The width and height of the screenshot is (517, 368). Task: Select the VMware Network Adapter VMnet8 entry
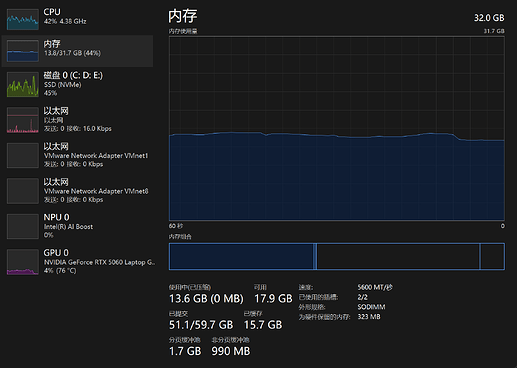[77, 191]
